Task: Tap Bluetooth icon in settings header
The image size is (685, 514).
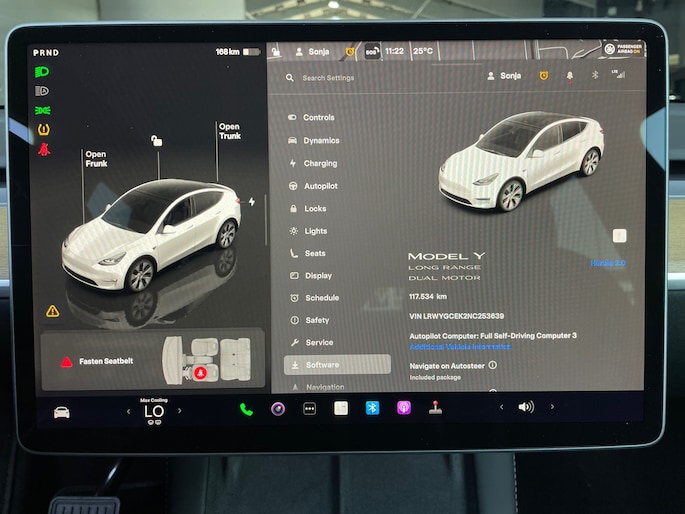Action: coord(595,75)
